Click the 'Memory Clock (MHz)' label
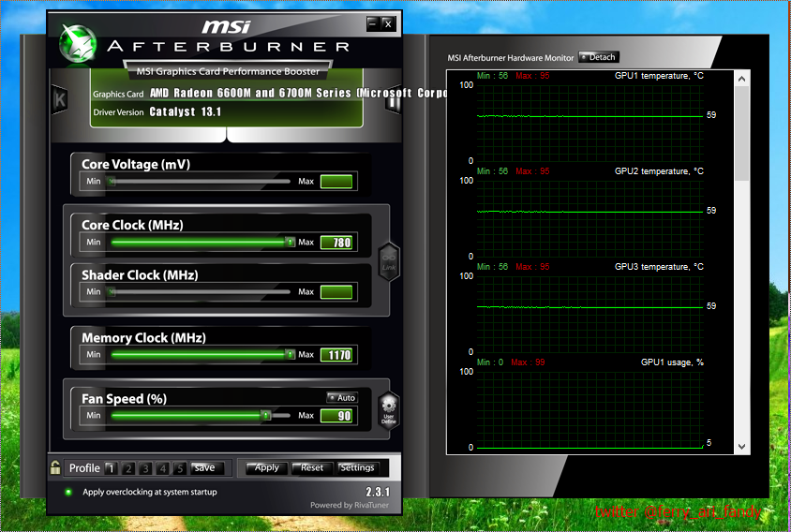 [x=143, y=338]
